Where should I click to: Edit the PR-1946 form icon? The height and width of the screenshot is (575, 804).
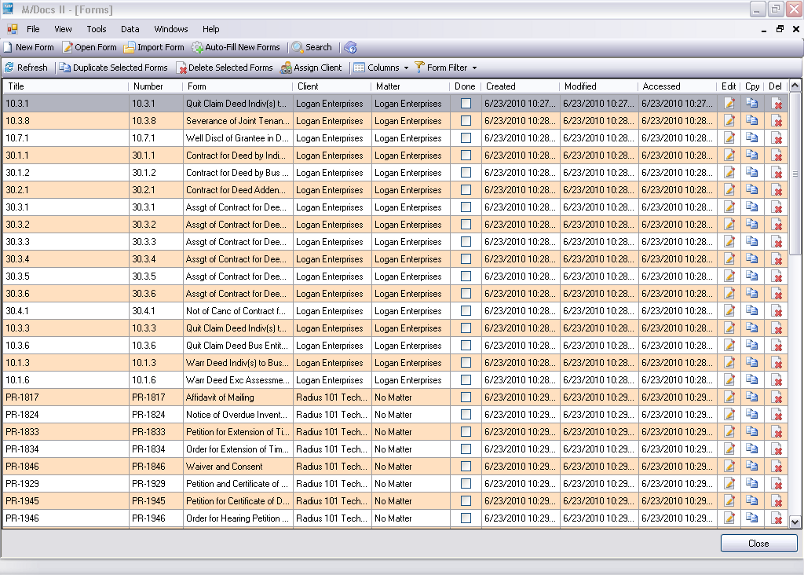[x=729, y=518]
